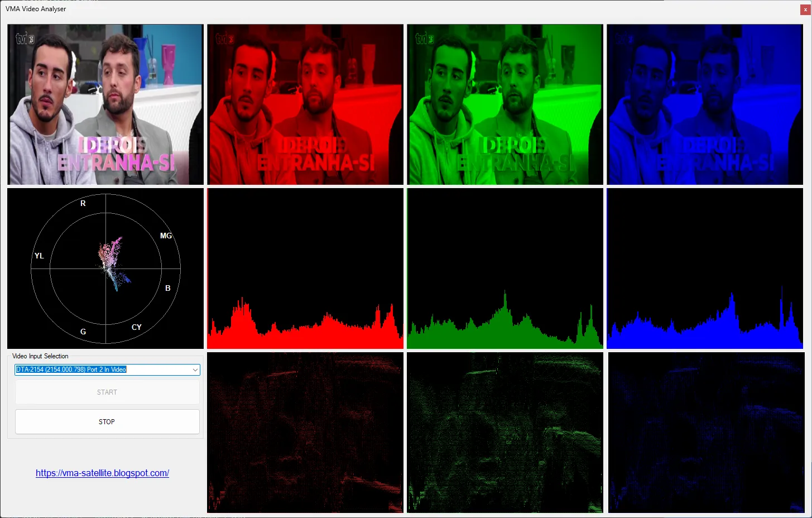This screenshot has width=812, height=518.
Task: Click the green histogram graph
Action: coord(505,268)
